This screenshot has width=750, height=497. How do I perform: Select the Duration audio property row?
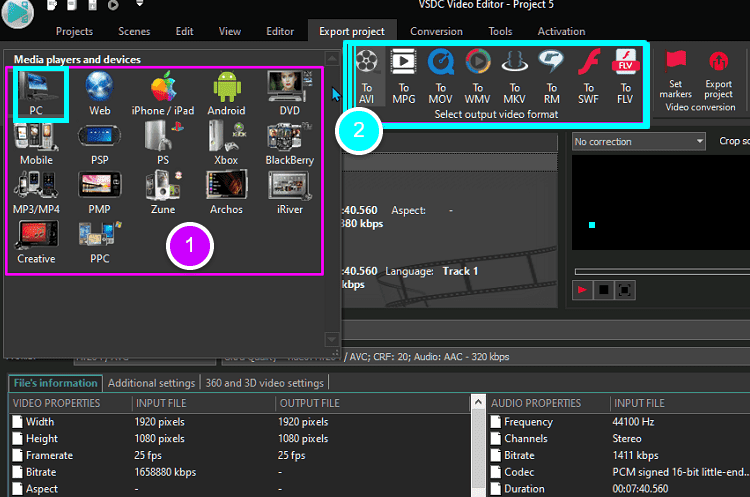tap(618, 489)
